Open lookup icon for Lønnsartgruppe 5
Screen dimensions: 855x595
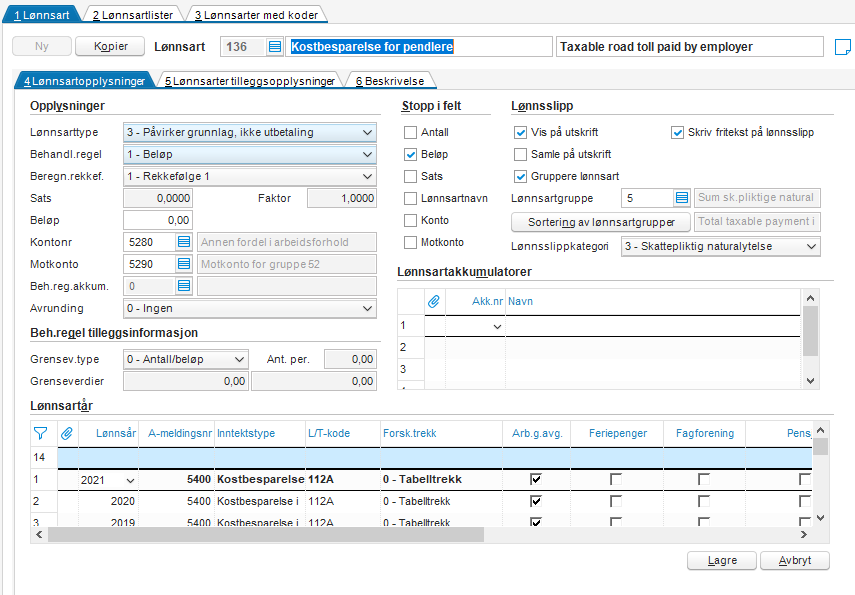(681, 198)
